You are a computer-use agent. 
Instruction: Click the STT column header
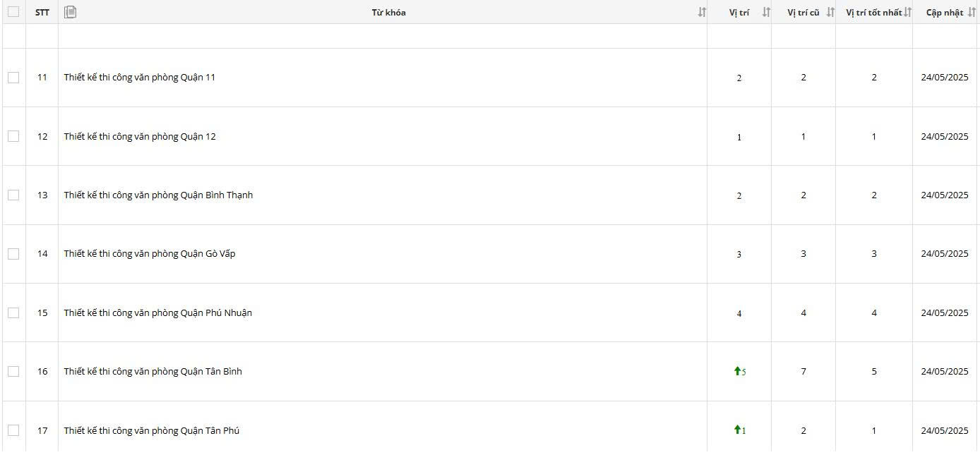click(42, 13)
